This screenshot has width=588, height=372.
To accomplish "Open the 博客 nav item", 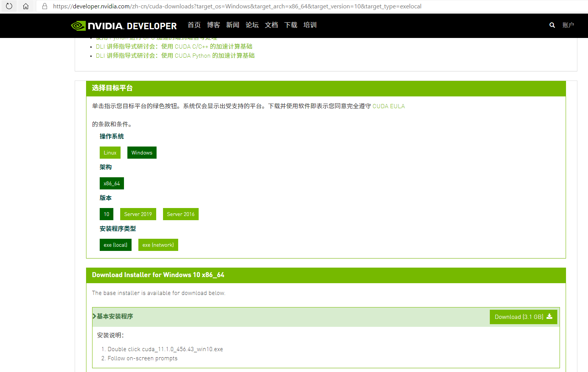I will point(213,25).
